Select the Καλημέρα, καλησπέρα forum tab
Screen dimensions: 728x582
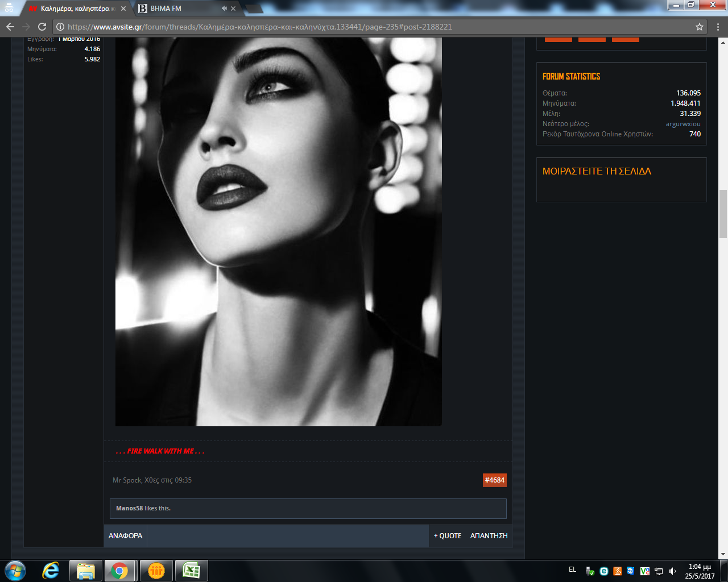point(74,9)
